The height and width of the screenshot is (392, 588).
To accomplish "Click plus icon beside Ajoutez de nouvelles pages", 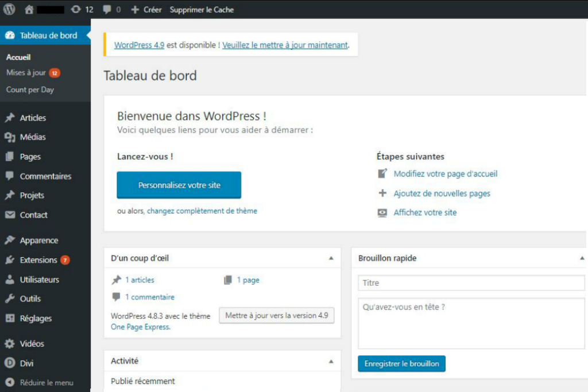I will point(382,193).
